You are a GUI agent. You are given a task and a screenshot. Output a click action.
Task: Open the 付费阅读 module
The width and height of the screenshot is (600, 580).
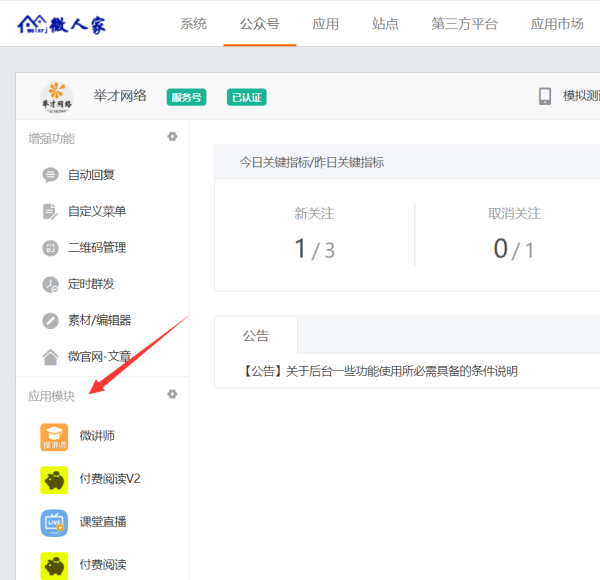103,565
